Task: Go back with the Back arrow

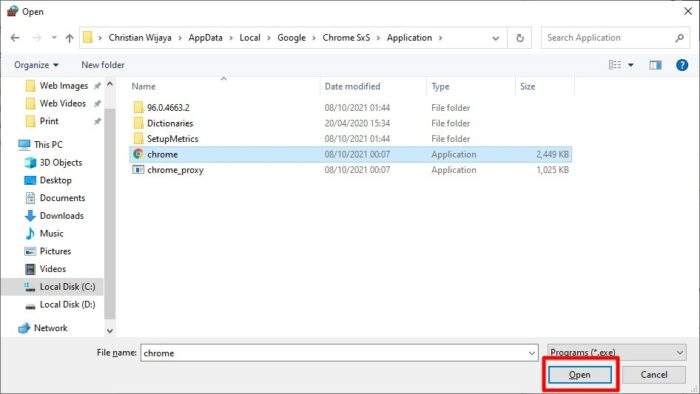Action: coord(15,38)
